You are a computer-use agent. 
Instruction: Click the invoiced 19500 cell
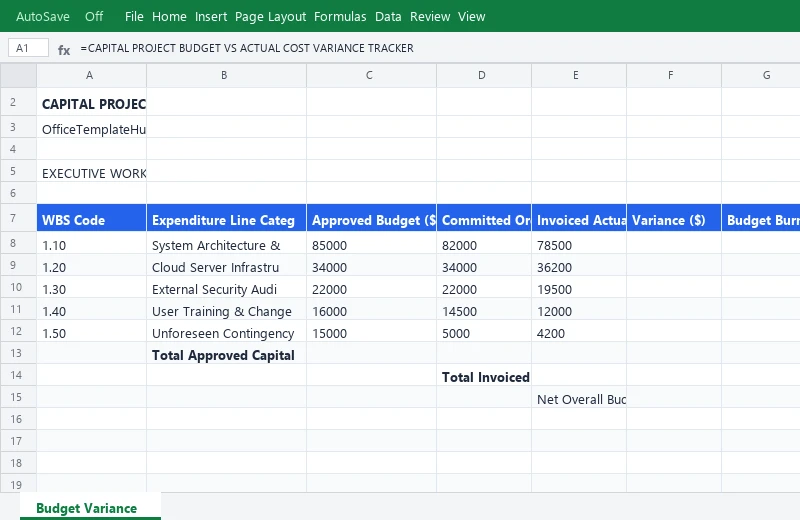click(x=579, y=287)
